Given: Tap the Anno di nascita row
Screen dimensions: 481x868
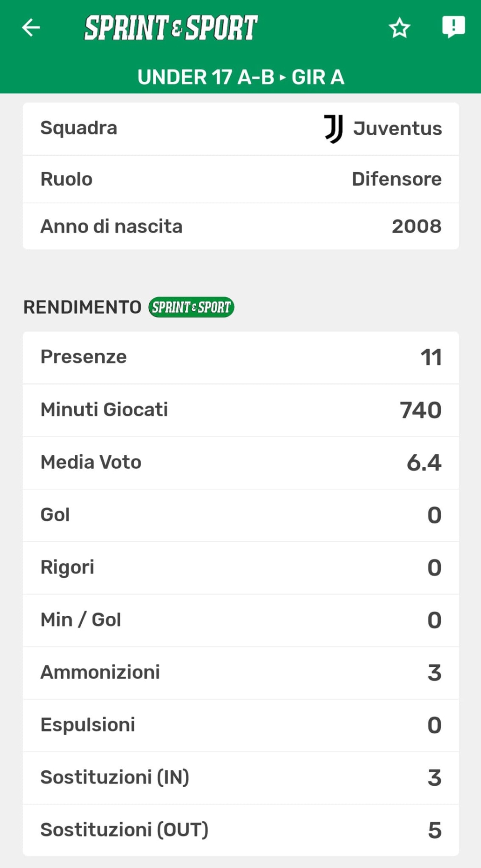Looking at the screenshot, I should [240, 226].
